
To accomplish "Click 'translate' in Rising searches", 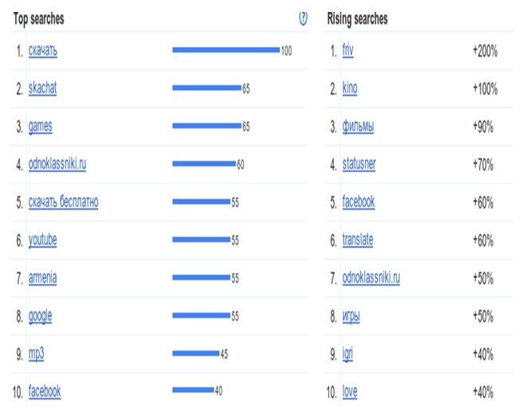I will tap(358, 240).
